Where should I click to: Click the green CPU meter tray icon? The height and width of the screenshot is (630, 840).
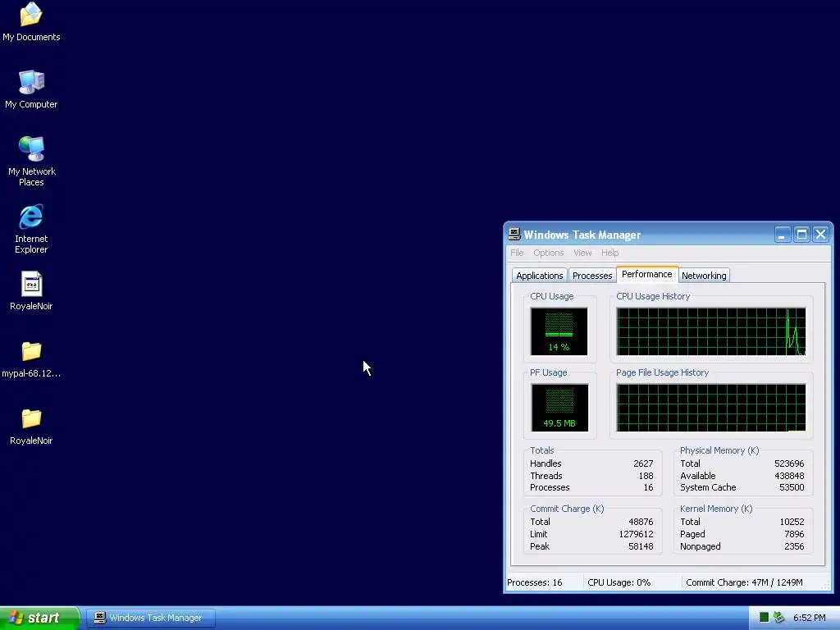(x=764, y=618)
